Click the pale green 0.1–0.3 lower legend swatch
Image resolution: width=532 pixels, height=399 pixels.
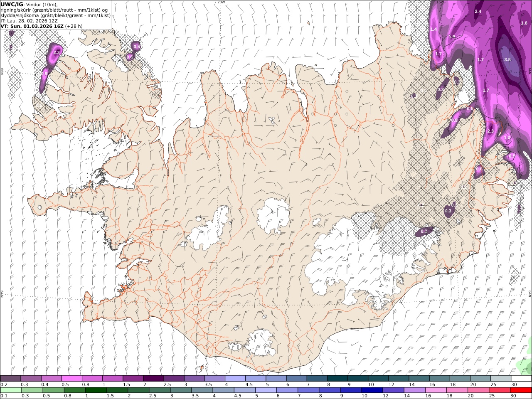[11, 390]
